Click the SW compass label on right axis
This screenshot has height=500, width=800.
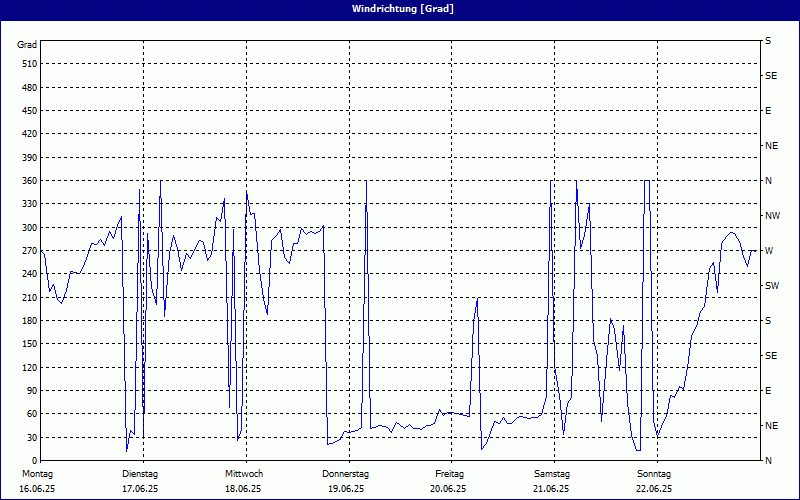point(771,286)
